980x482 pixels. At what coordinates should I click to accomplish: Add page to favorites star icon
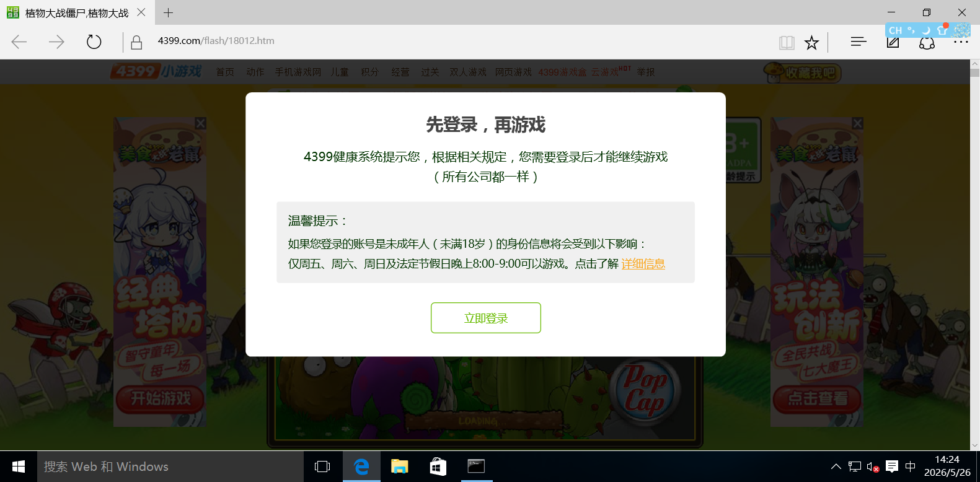[811, 42]
